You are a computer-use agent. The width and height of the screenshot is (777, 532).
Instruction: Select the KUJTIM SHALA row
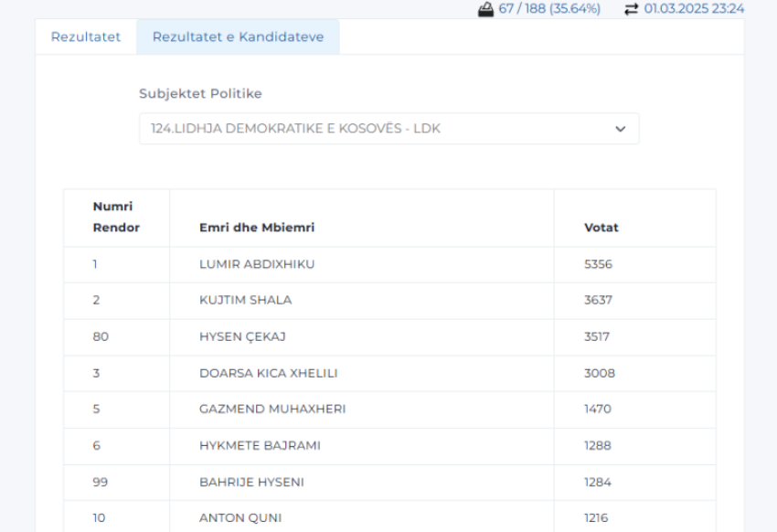coord(245,300)
